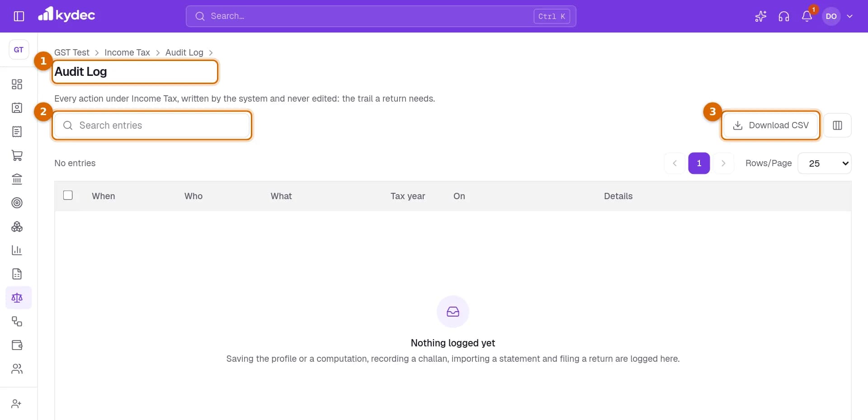Click the add user icon in sidebar
This screenshot has height=420, width=868.
point(16,404)
